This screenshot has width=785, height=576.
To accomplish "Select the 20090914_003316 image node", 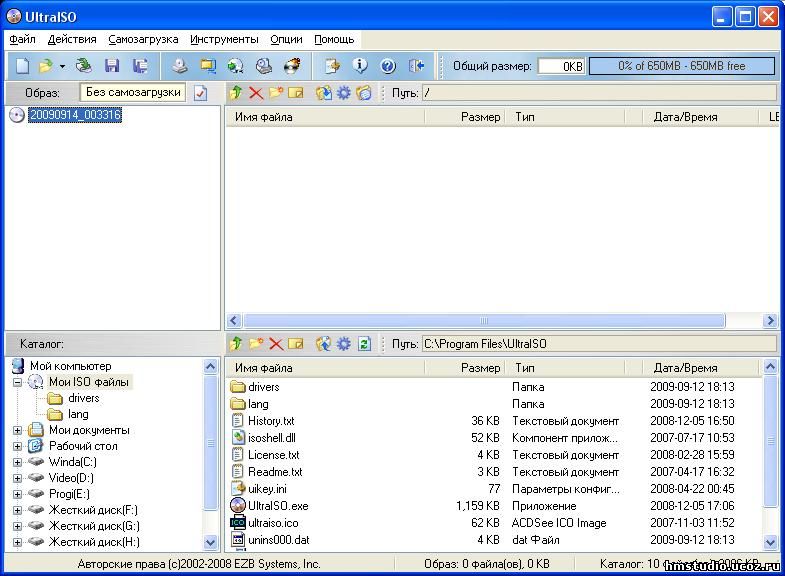I will (75, 115).
